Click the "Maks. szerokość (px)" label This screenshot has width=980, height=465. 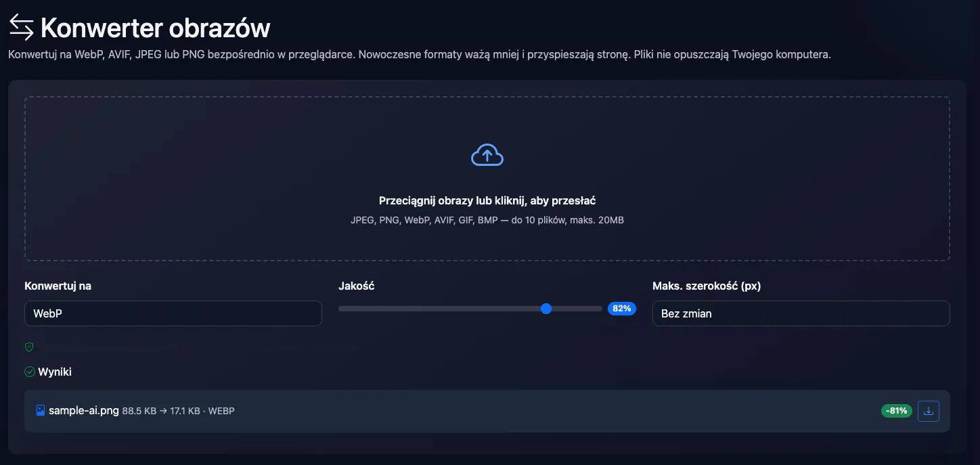point(707,286)
